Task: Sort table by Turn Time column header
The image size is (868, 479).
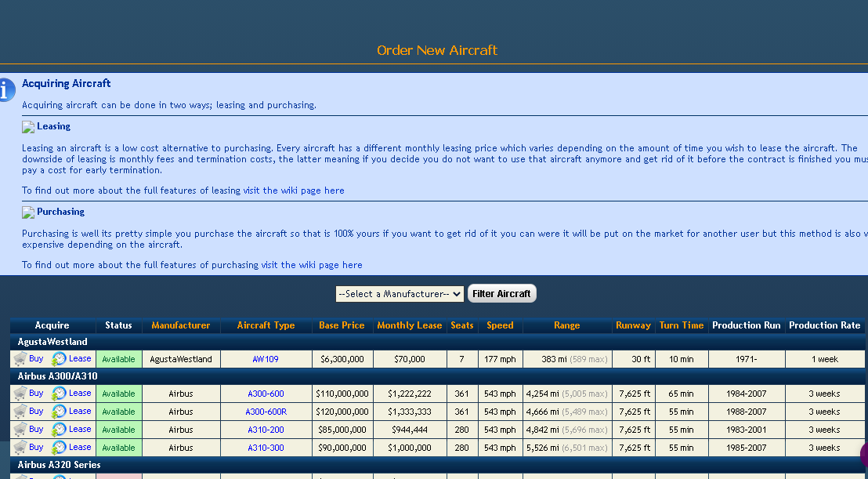Action: point(682,325)
